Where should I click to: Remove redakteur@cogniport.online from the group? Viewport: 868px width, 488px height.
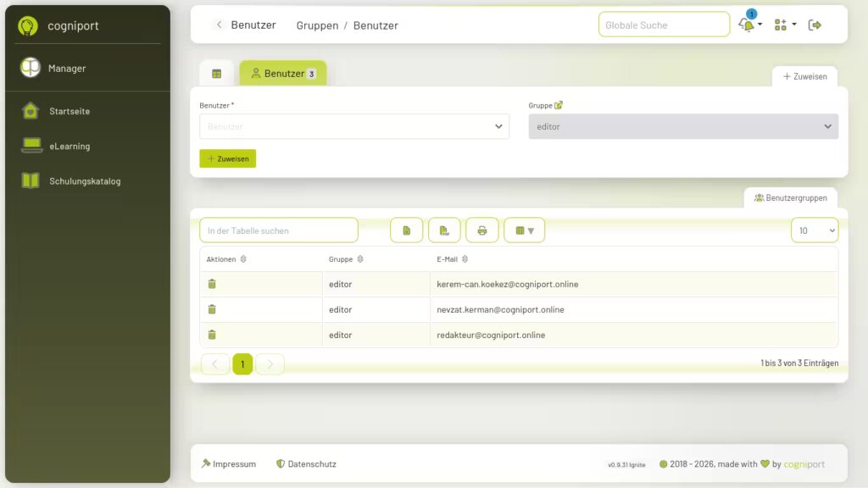212,335
